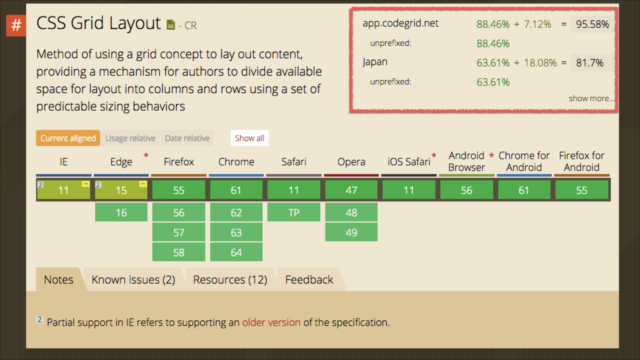640x360 pixels.
Task: Click the orange hash permalink icon
Action: [x=16, y=25]
